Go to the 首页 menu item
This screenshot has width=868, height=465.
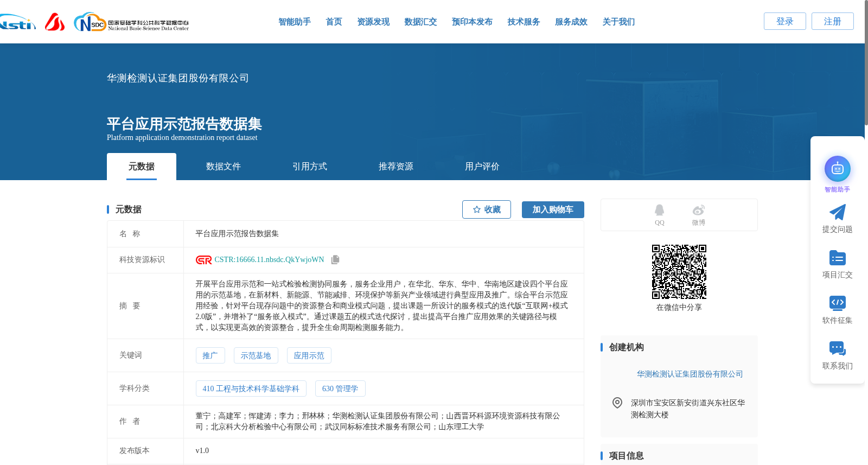[334, 22]
